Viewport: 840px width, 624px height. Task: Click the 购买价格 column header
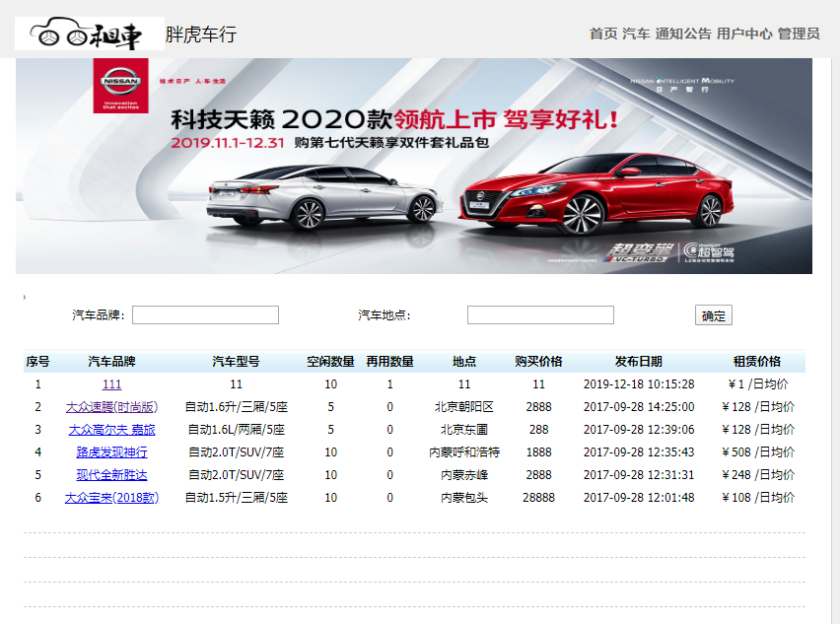pos(539,362)
